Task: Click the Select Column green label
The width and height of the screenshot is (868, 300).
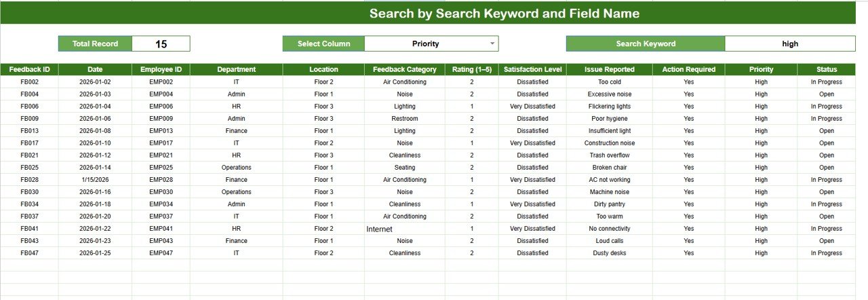Action: point(323,43)
